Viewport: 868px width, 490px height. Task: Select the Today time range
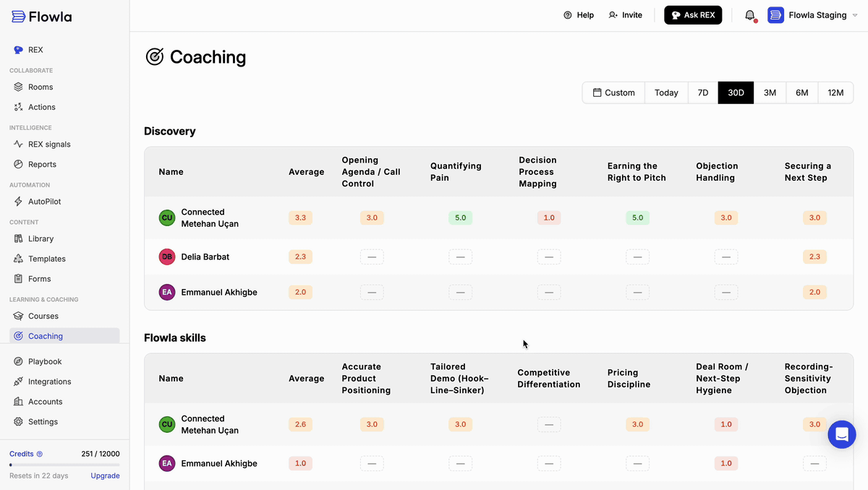coord(666,93)
